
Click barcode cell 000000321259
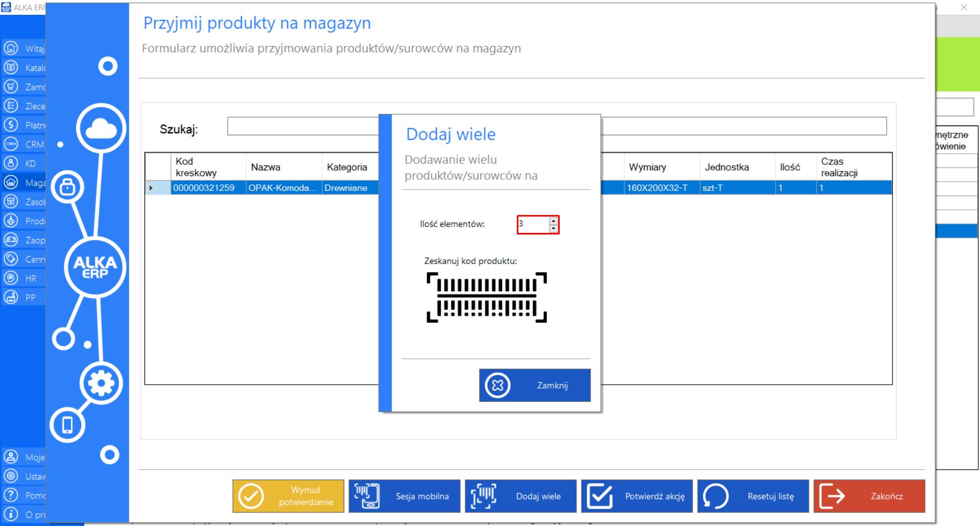pos(208,188)
